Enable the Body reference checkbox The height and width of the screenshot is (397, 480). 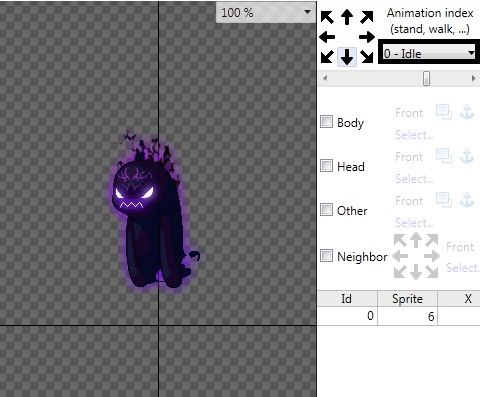pyautogui.click(x=326, y=122)
